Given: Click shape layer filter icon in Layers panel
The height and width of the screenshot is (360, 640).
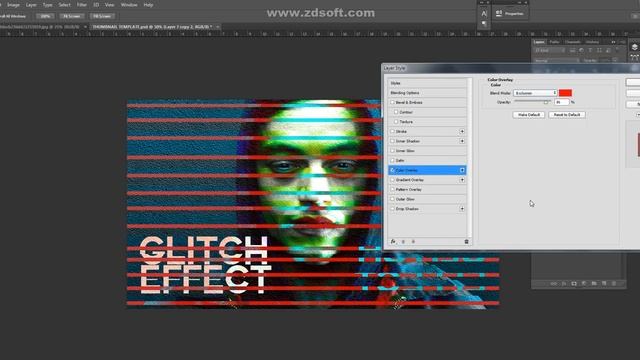Looking at the screenshot, I should pos(599,51).
